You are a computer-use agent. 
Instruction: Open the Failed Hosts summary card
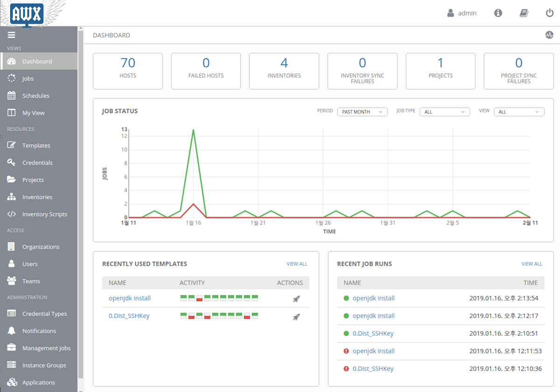(x=206, y=71)
